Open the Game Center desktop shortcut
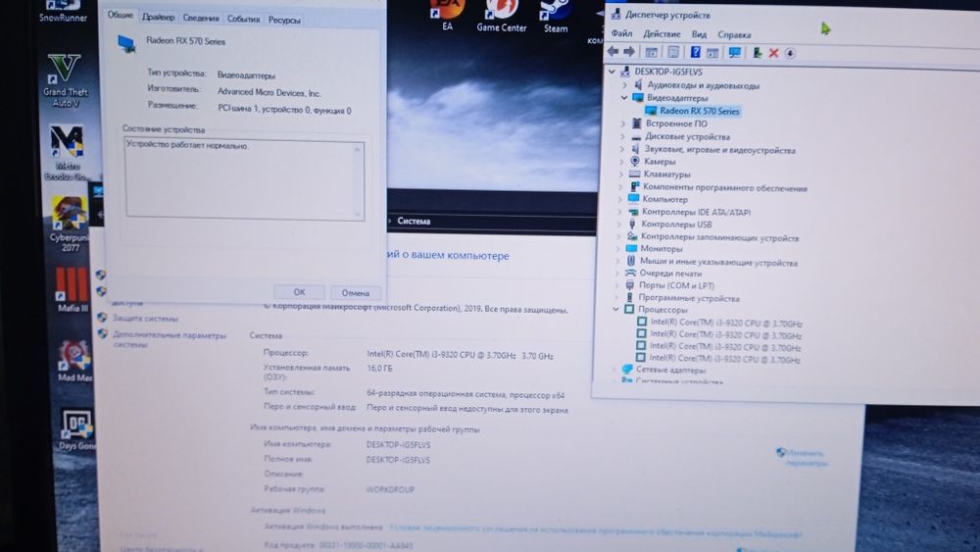The height and width of the screenshot is (552, 980). click(x=501, y=17)
